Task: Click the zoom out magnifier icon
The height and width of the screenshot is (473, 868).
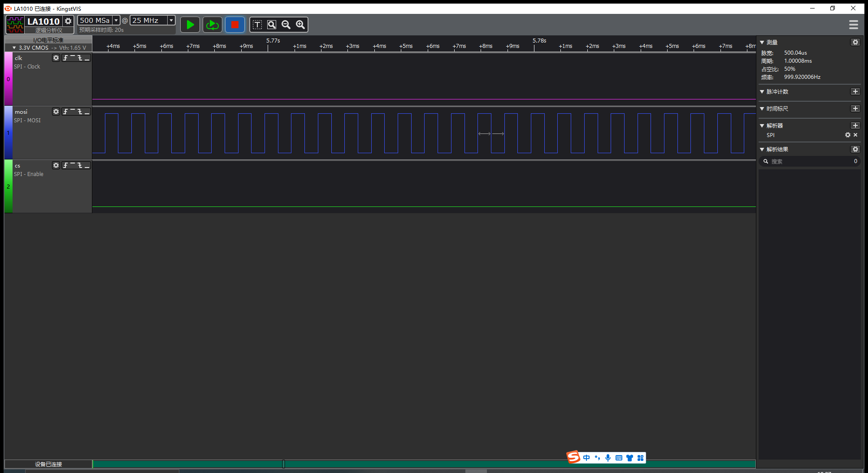Action: pyautogui.click(x=286, y=25)
